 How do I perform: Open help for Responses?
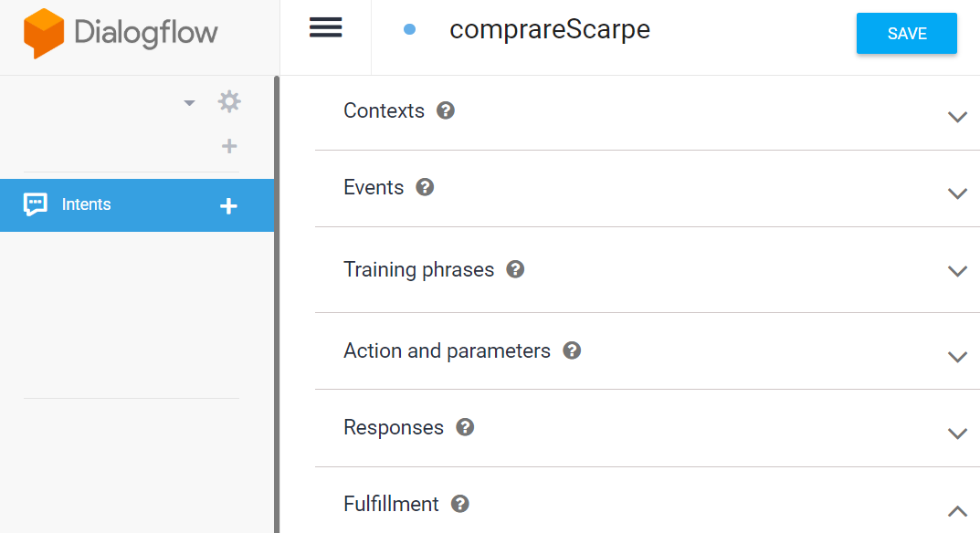coord(465,427)
